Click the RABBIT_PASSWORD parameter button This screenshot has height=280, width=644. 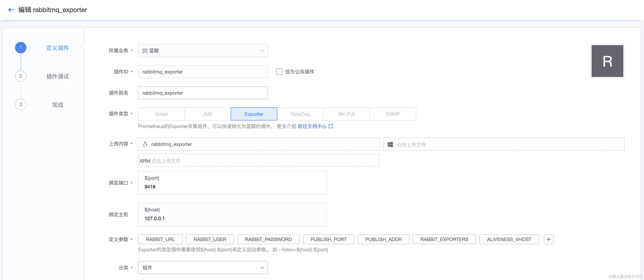pyautogui.click(x=268, y=239)
